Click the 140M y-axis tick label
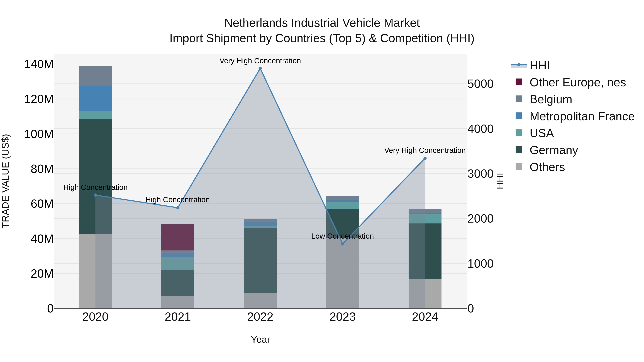This screenshot has height=362, width=644. 39,64
